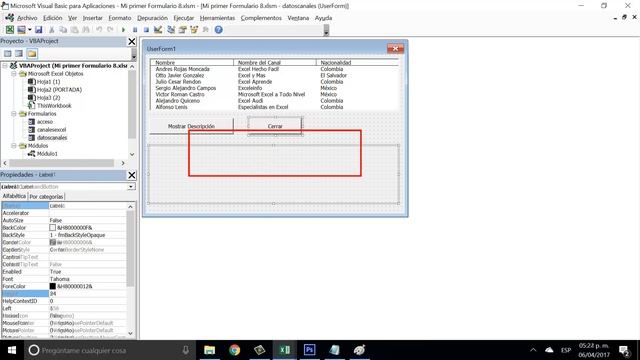Open Chrome from the taskbar
The height and width of the screenshot is (360, 640).
pyautogui.click(x=235, y=350)
